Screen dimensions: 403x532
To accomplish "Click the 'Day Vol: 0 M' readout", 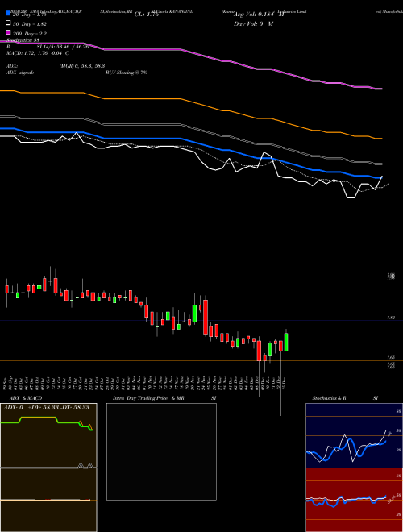I will pos(253,23).
